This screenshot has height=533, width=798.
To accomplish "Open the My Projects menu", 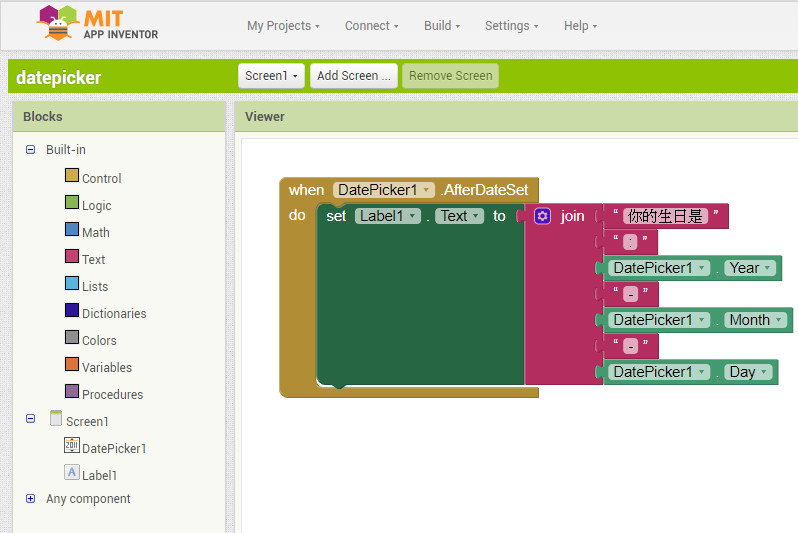I will point(283,26).
